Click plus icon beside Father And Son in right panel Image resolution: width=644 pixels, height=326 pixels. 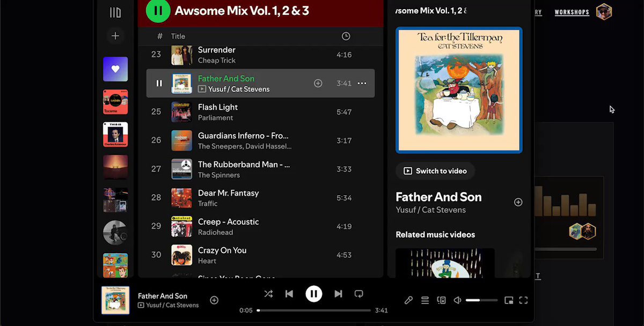click(518, 202)
